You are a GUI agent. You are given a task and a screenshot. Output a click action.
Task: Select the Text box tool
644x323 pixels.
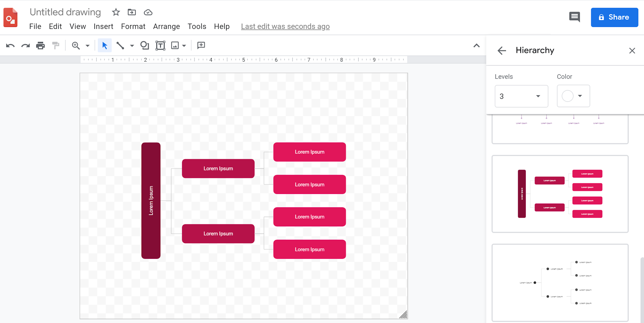[160, 45]
